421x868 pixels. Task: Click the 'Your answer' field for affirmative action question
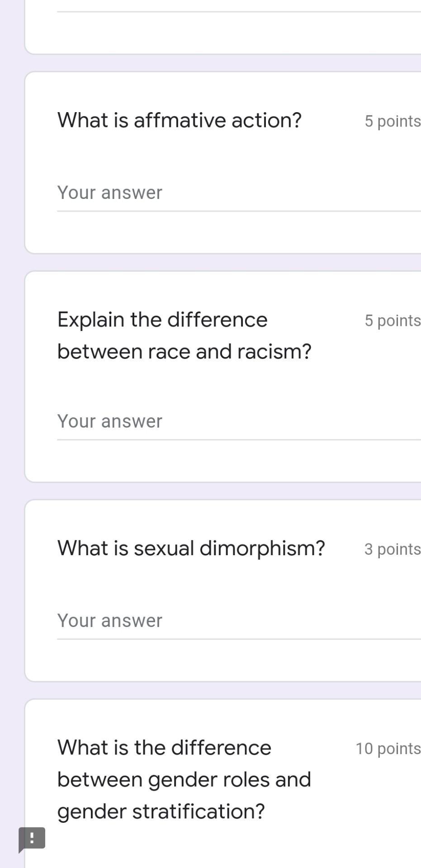[181, 193]
